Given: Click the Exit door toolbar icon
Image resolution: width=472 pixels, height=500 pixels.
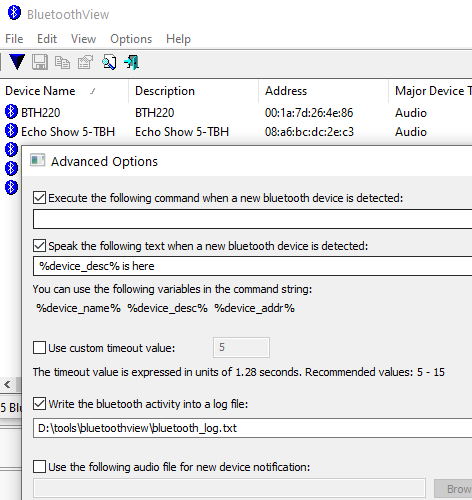Looking at the screenshot, I should click(131, 62).
